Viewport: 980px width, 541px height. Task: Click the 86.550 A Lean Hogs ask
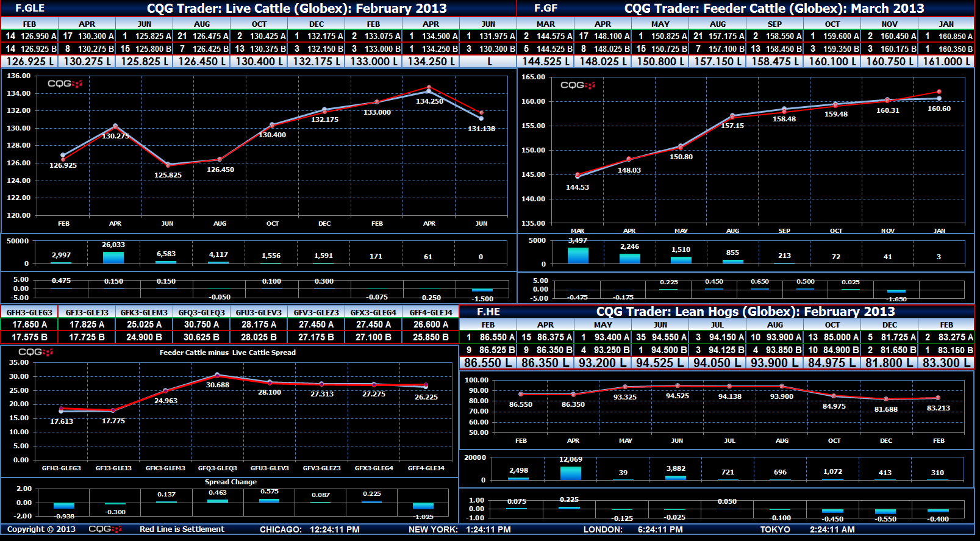497,337
